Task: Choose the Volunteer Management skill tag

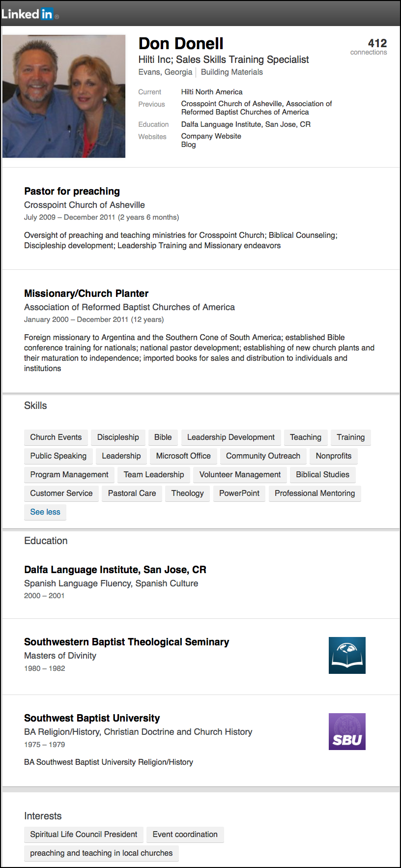Action: [240, 474]
